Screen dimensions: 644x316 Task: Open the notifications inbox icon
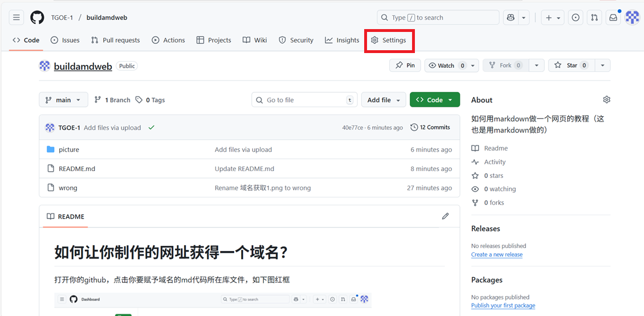(x=613, y=18)
